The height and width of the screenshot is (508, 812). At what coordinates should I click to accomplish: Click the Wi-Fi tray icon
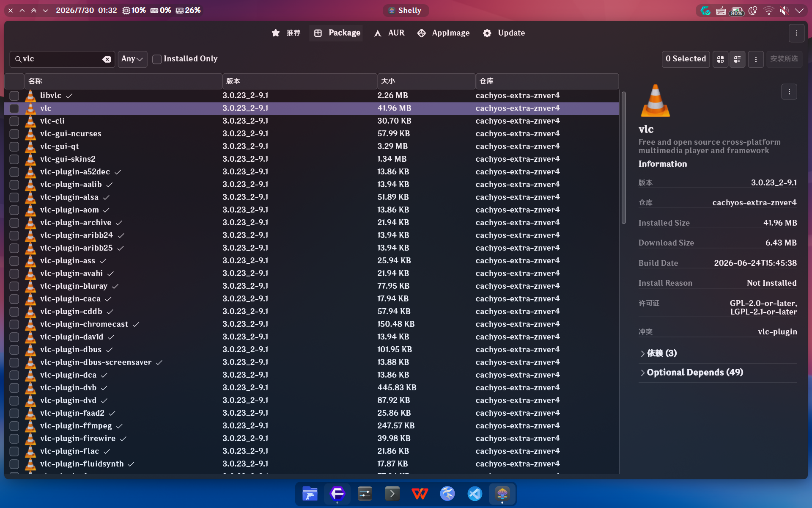click(x=768, y=11)
